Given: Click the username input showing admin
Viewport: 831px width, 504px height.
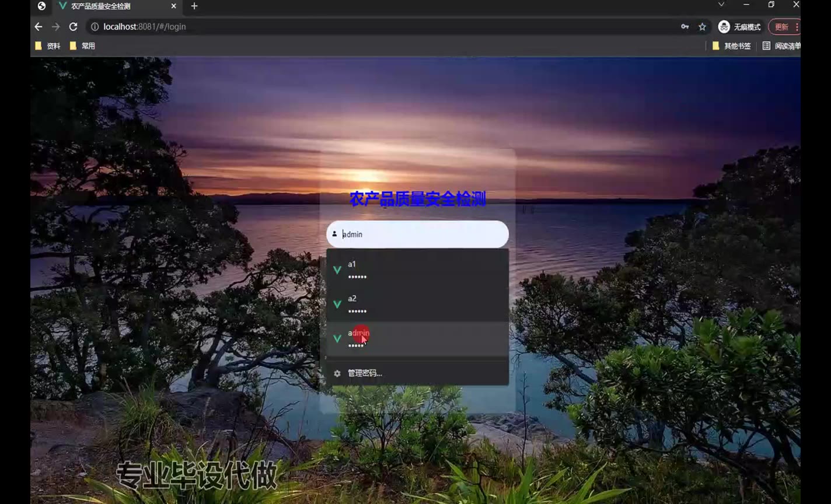Looking at the screenshot, I should point(417,234).
